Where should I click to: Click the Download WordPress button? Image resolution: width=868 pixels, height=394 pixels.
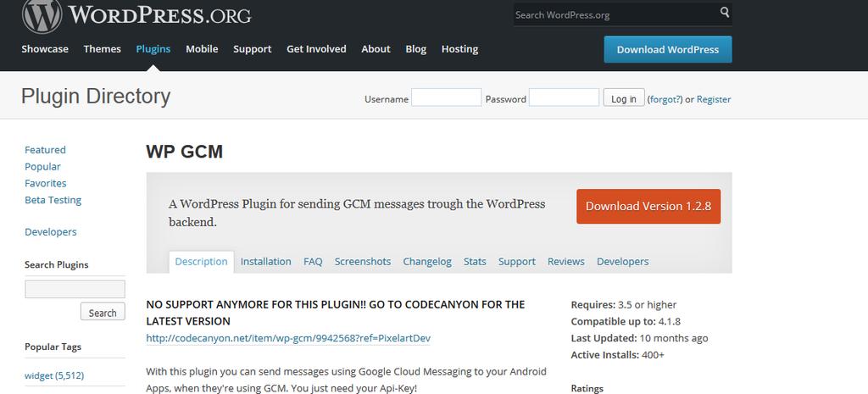click(668, 49)
